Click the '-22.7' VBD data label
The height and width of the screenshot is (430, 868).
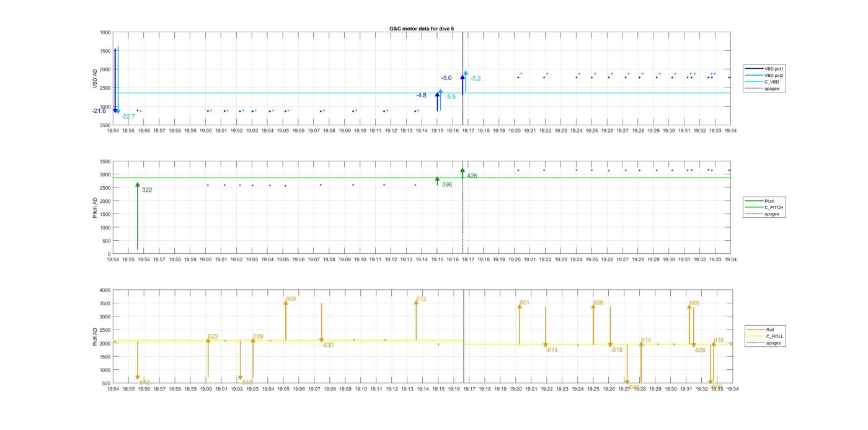[x=128, y=116]
